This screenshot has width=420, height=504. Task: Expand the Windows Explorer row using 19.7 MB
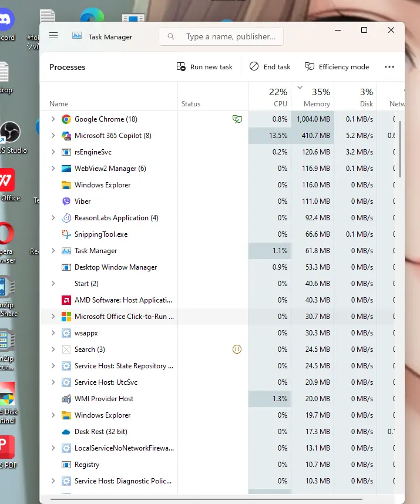tap(53, 415)
